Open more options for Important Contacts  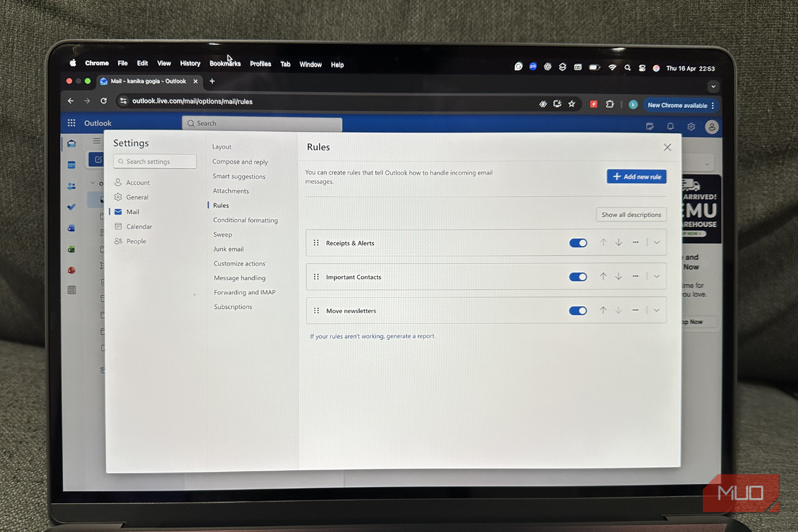635,277
